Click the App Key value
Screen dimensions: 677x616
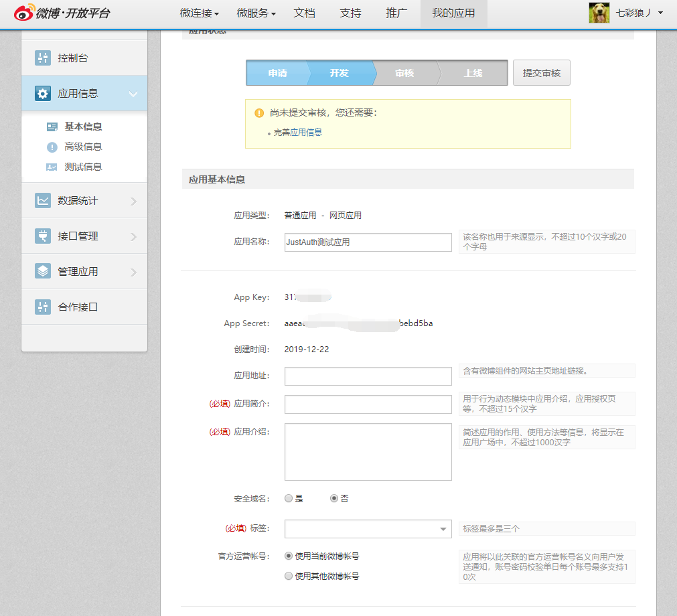point(307,297)
